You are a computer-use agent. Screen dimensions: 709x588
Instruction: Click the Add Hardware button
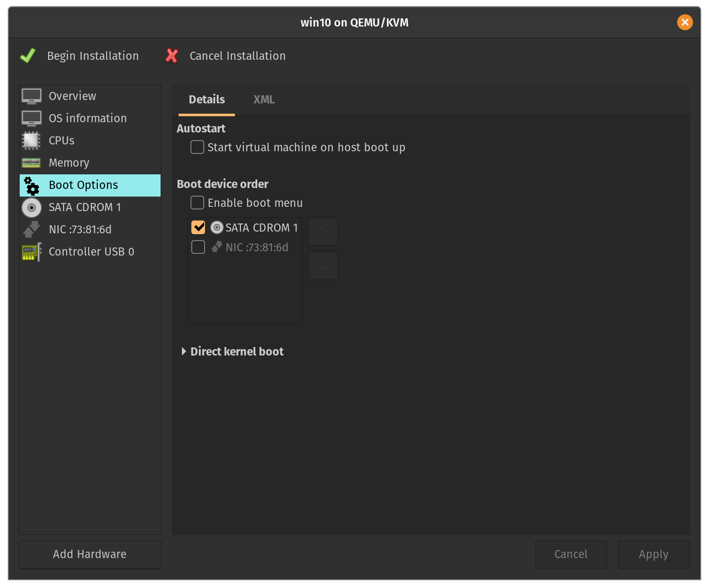[90, 554]
